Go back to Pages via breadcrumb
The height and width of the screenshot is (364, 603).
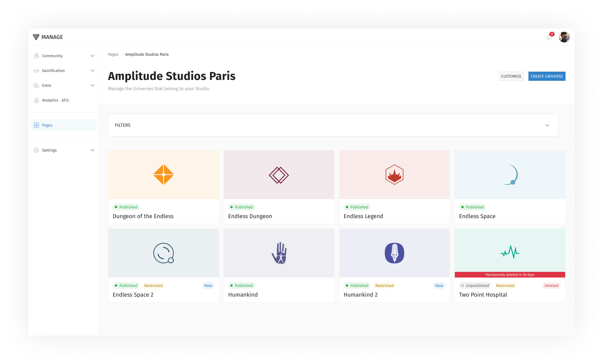(113, 54)
